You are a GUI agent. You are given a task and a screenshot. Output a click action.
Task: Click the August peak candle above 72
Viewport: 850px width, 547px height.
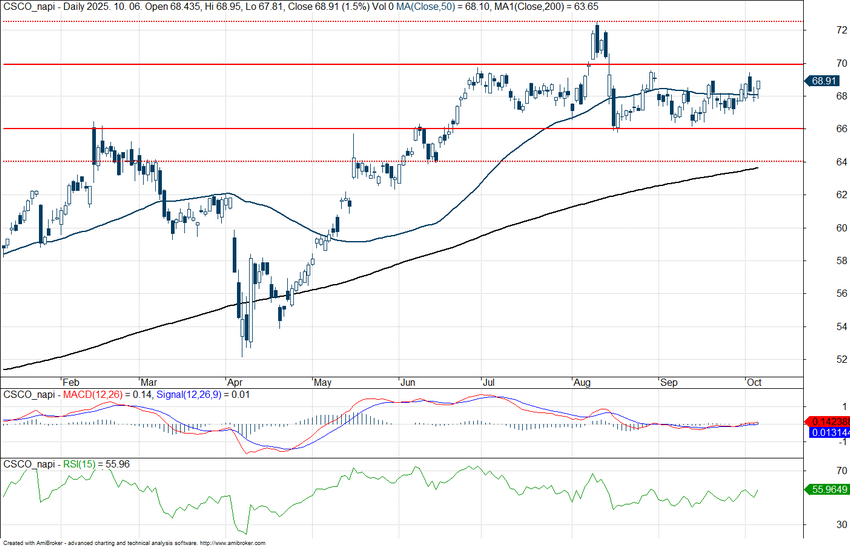coord(597,40)
